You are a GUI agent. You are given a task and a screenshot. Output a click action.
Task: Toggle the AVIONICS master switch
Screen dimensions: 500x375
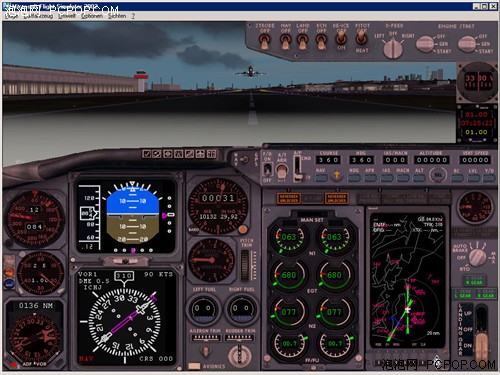point(194,366)
